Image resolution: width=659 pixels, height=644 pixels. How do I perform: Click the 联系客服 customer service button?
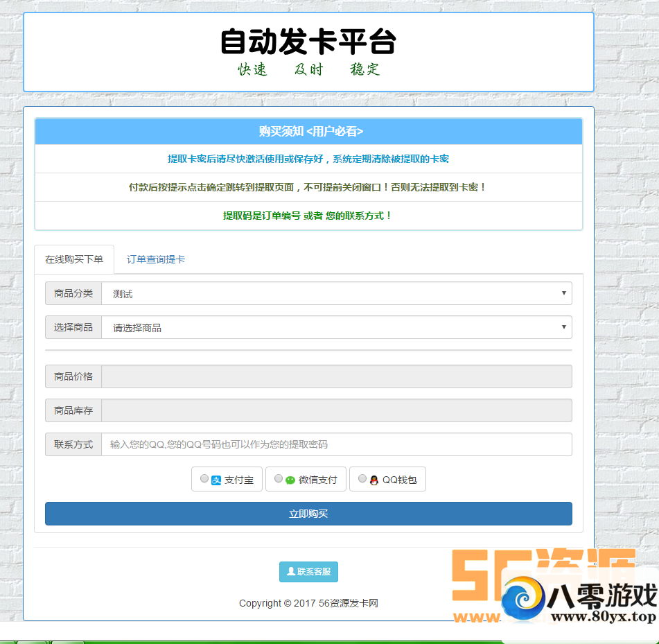(x=308, y=572)
